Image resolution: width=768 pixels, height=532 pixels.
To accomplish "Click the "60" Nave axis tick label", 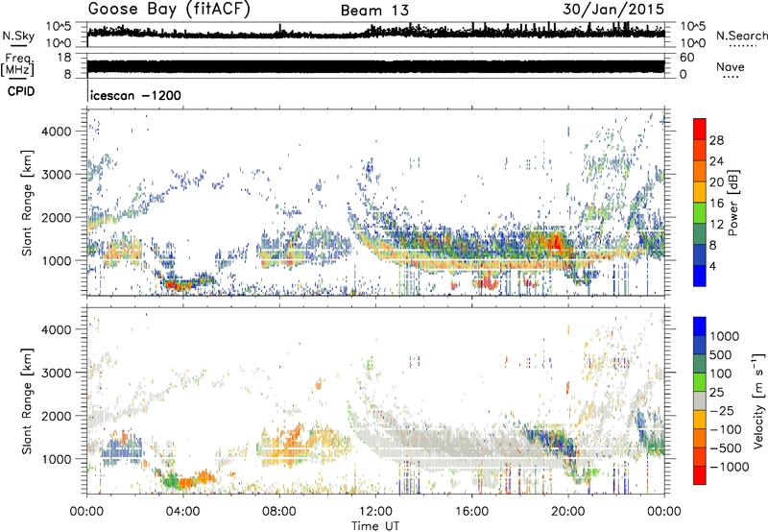I will pos(687,58).
